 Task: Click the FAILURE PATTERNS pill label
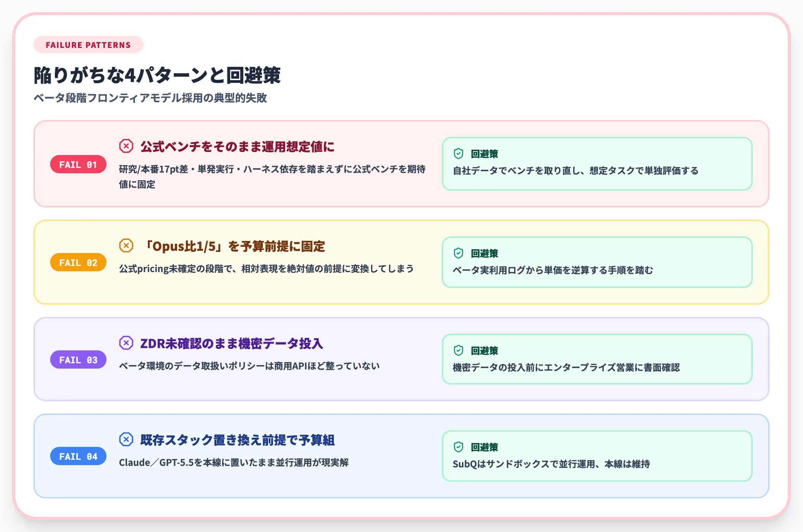click(88, 45)
